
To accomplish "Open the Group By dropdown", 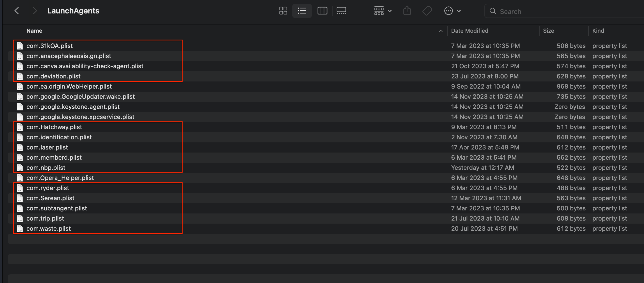I will coord(383,11).
